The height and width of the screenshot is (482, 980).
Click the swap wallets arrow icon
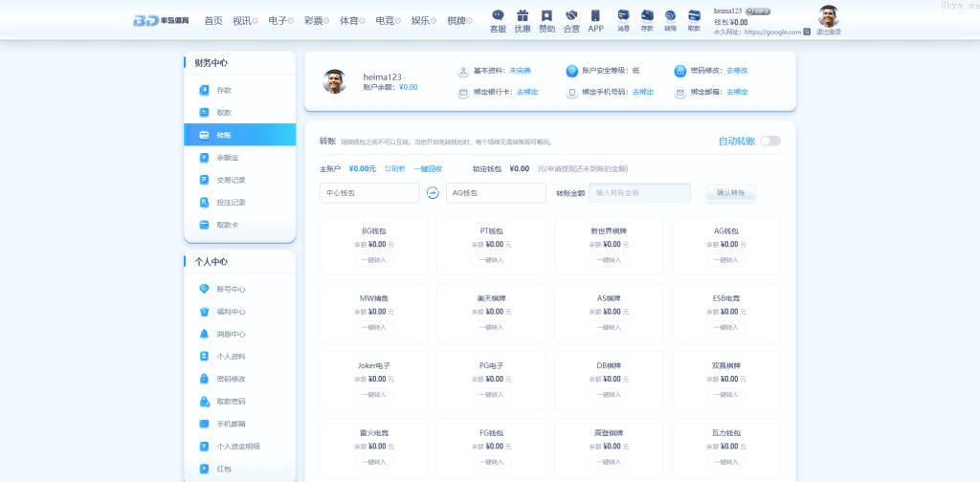point(433,193)
